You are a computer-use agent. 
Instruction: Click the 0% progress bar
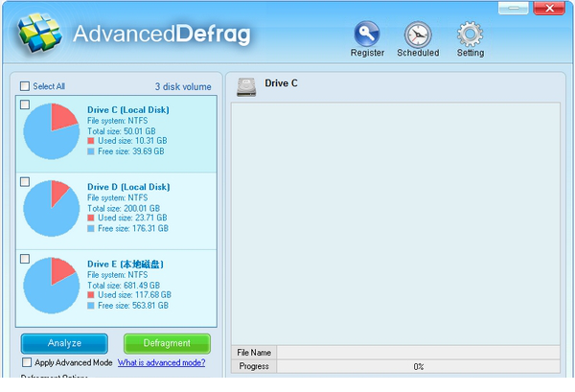(419, 366)
